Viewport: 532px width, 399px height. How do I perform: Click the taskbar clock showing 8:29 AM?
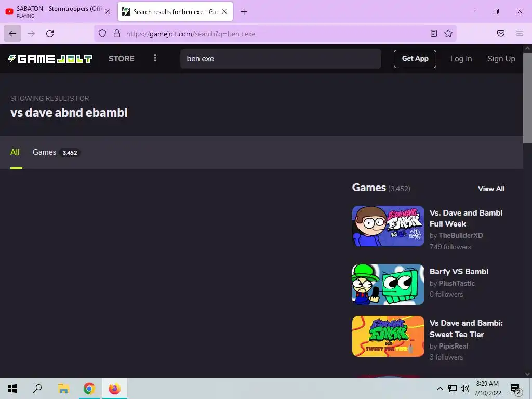click(487, 389)
